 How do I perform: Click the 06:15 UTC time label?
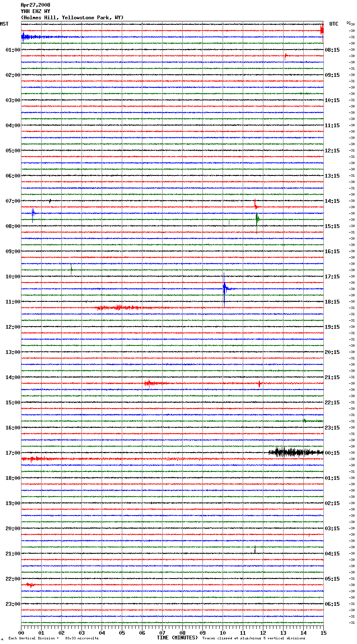332,604
